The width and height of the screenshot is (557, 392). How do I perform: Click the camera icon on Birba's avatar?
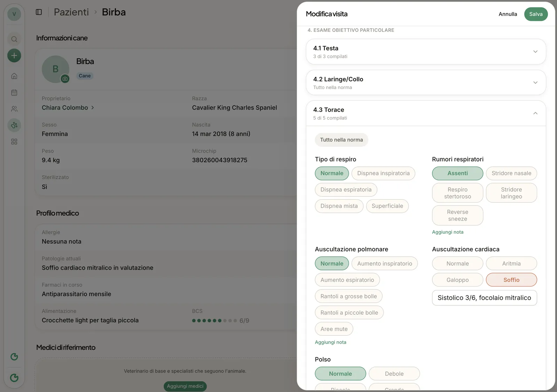[65, 79]
